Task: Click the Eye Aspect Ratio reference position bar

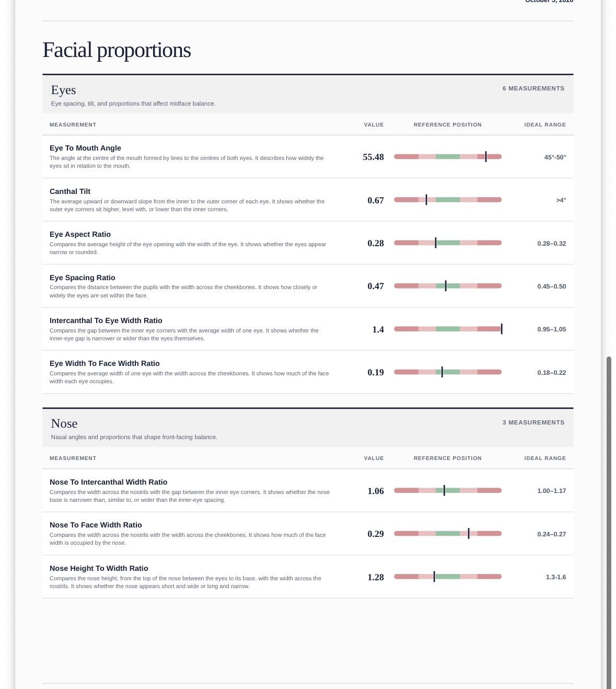Action: pos(448,243)
